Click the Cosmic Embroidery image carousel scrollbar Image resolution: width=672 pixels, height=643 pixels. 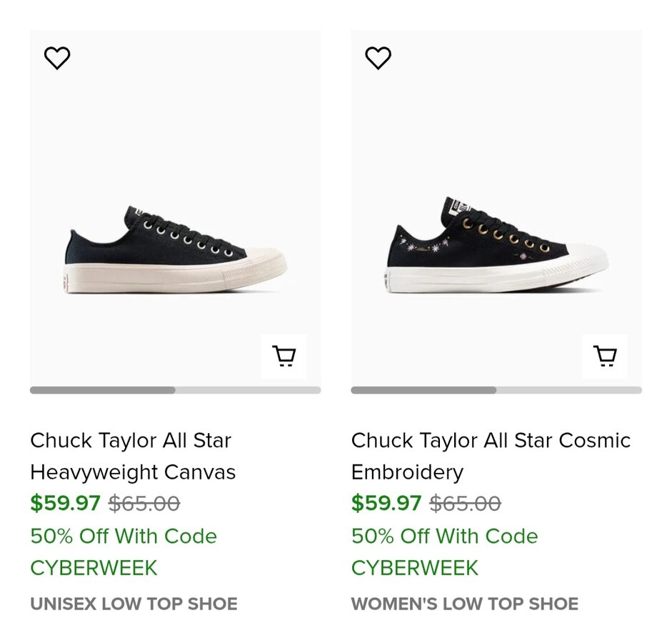point(423,390)
